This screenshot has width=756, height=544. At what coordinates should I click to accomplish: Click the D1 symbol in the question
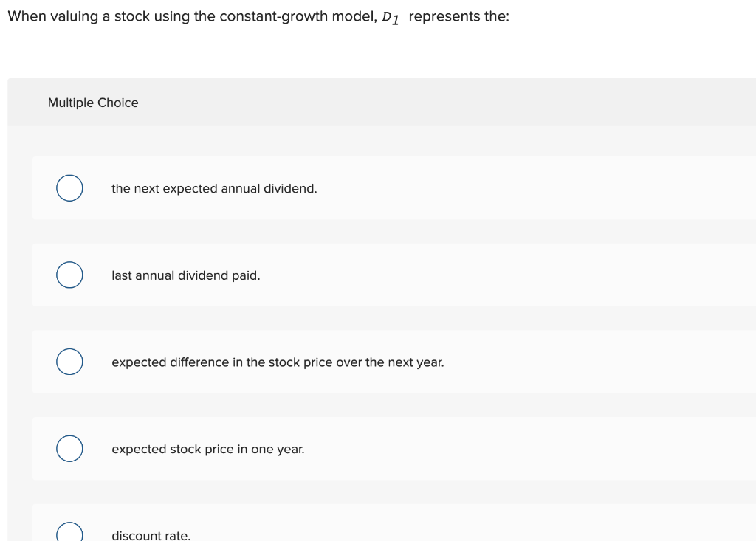(389, 18)
